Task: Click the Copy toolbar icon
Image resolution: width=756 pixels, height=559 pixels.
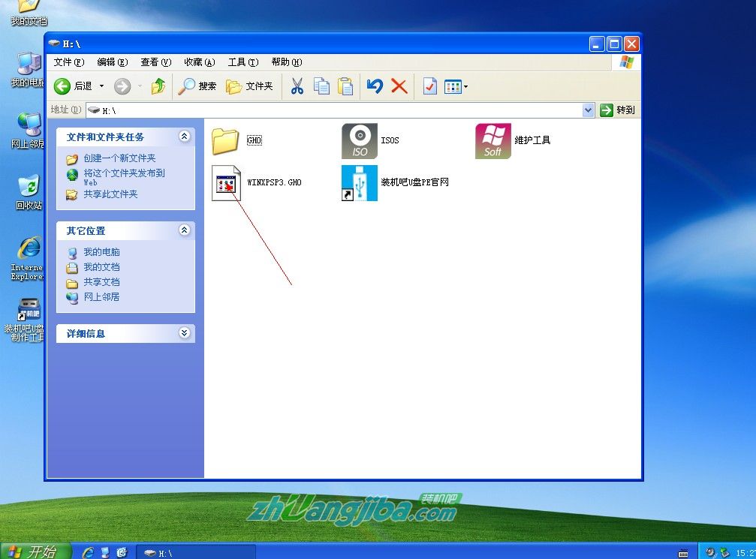Action: point(321,86)
